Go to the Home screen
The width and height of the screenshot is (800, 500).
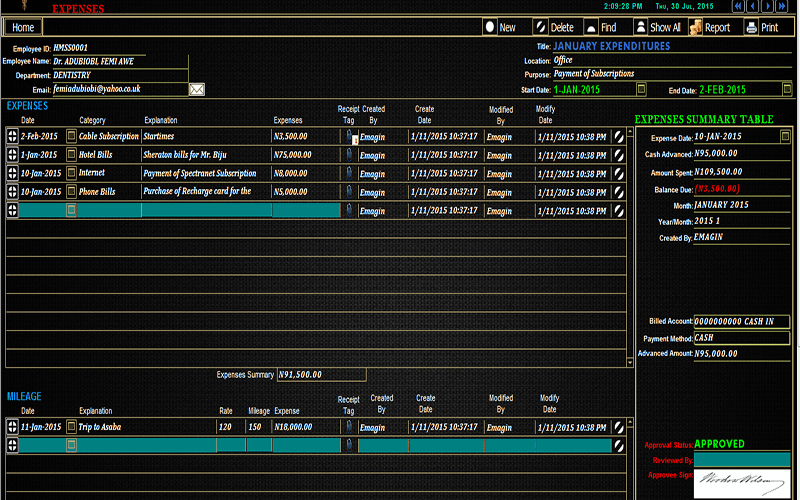(x=23, y=28)
